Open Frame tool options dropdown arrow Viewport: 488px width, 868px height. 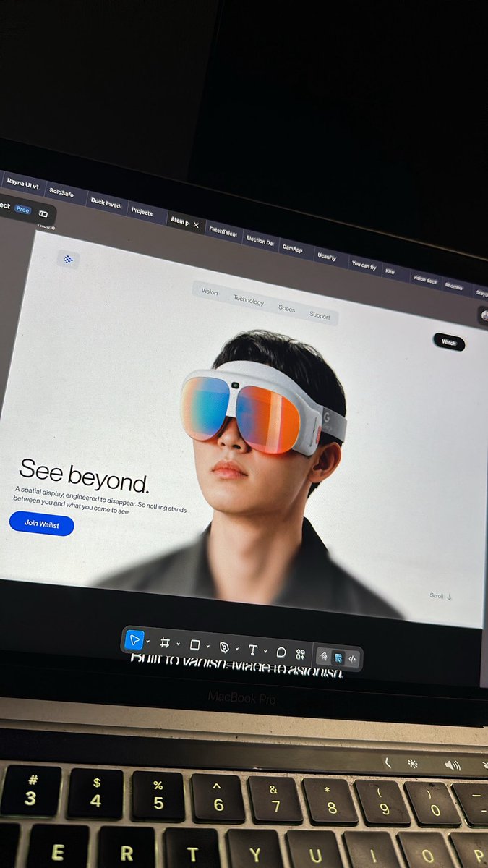pyautogui.click(x=178, y=644)
